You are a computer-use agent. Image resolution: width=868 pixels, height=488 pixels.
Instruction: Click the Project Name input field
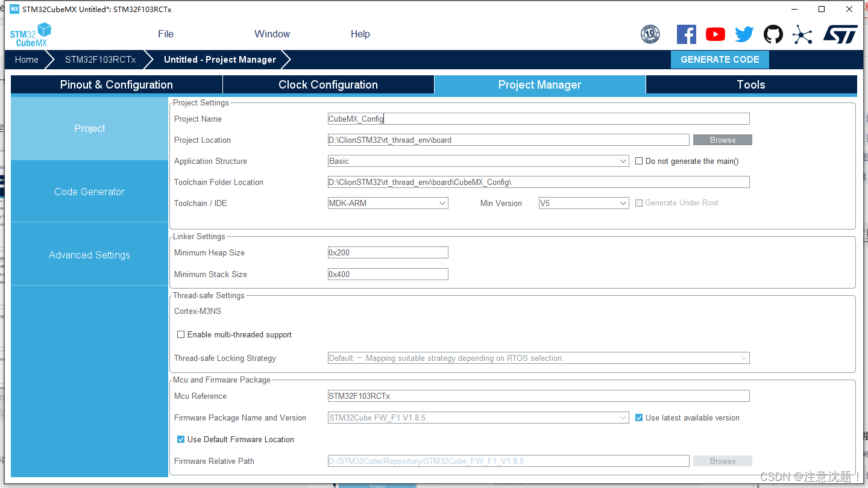tap(539, 119)
